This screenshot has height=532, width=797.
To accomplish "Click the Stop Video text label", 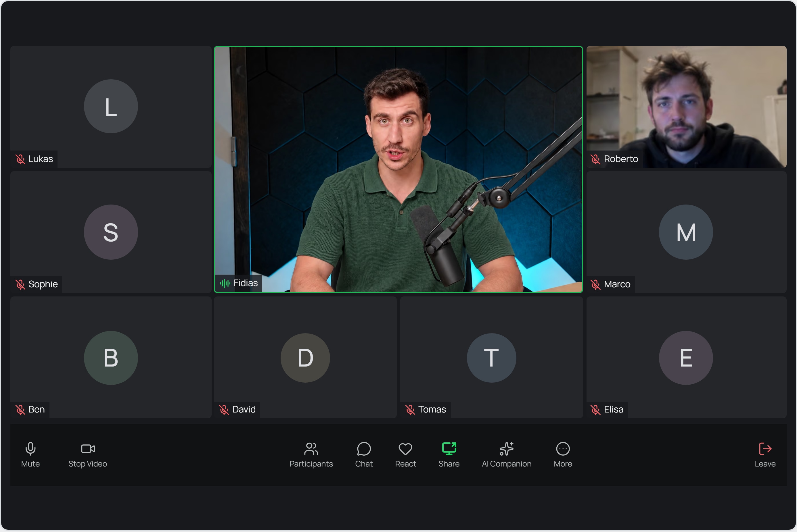I will 88,463.
